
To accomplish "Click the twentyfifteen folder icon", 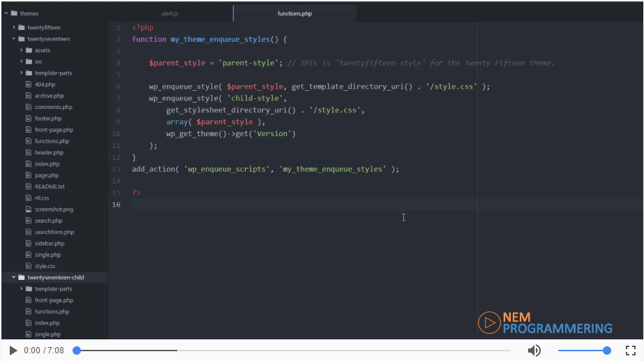I will pos(22,27).
